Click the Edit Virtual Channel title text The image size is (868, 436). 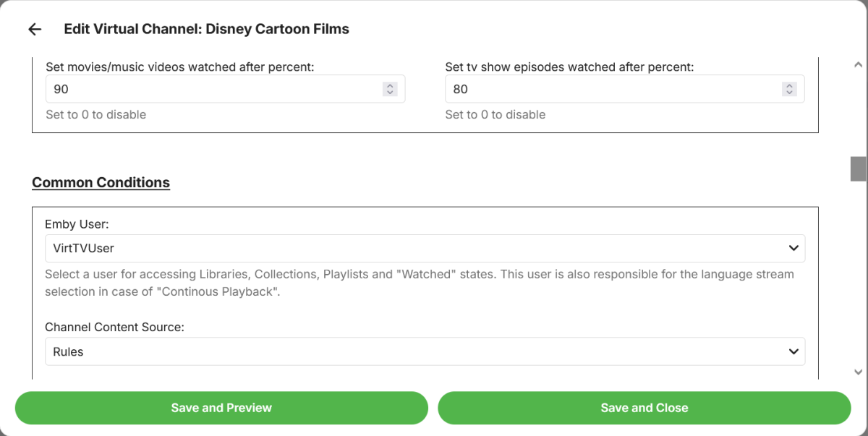point(206,30)
